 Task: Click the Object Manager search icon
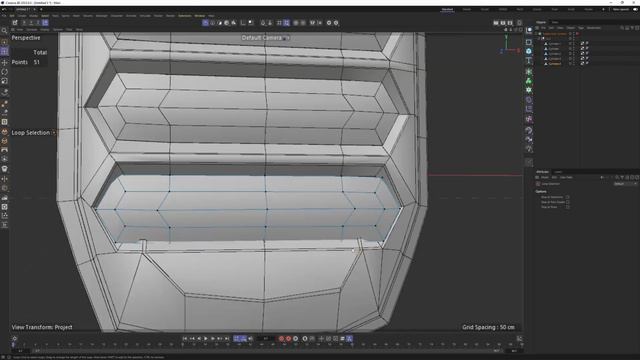[622, 28]
